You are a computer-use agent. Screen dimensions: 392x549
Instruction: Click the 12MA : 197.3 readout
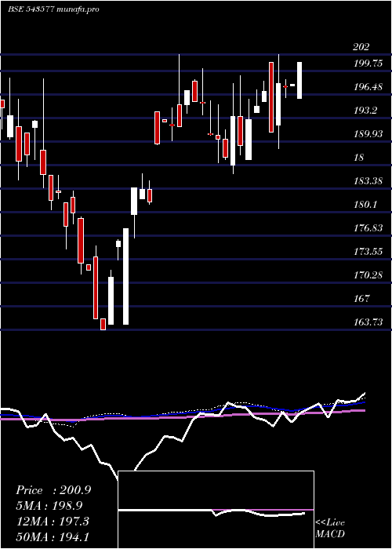click(x=53, y=522)
